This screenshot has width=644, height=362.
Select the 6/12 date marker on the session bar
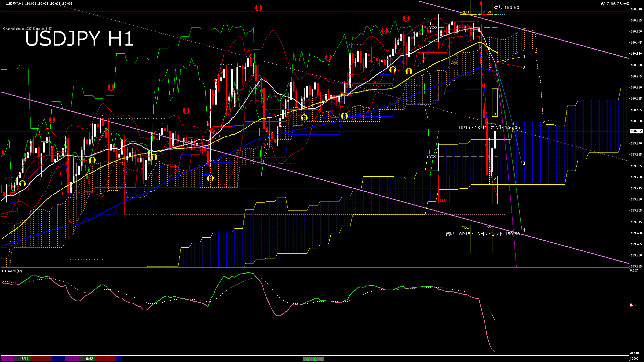pyautogui.click(x=89, y=359)
